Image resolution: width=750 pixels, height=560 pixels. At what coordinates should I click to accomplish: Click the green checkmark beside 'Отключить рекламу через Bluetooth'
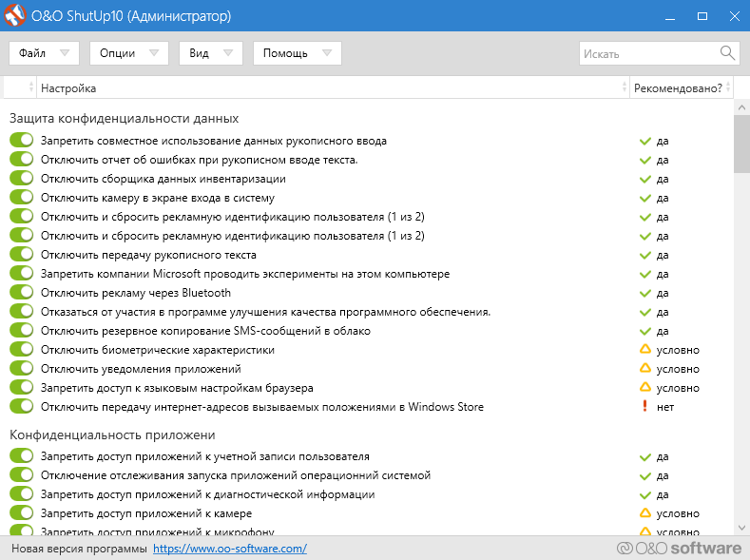tap(645, 293)
